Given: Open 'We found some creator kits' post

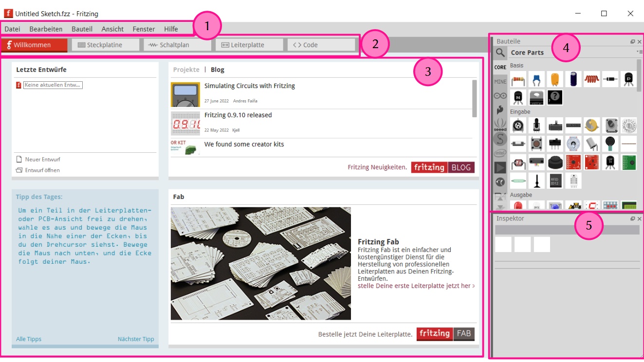Looking at the screenshot, I should tap(244, 144).
